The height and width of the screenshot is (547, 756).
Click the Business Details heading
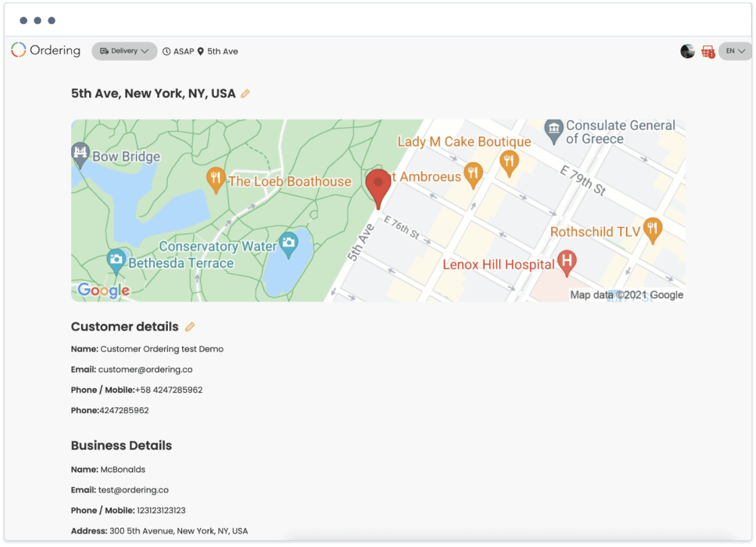[x=122, y=445]
